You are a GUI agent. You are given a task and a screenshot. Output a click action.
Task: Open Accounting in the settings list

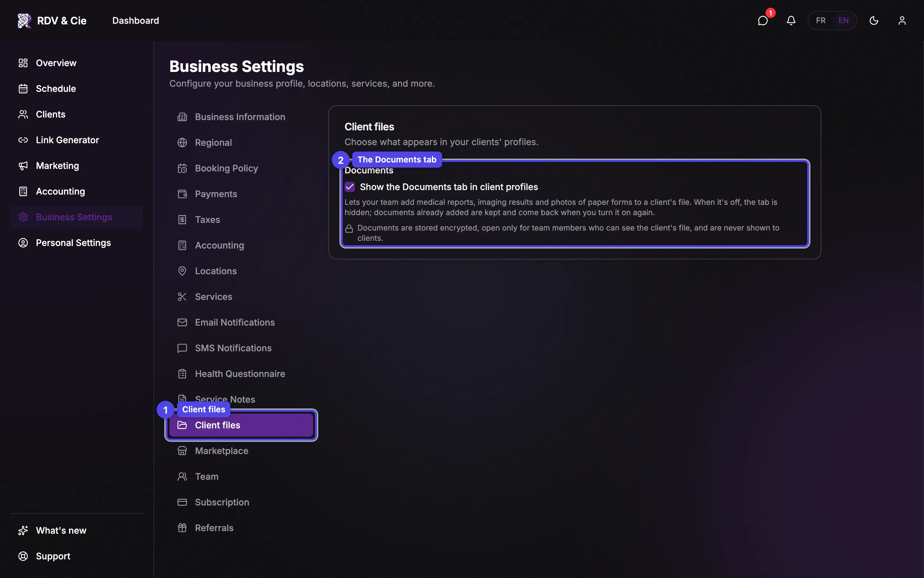[241, 245]
